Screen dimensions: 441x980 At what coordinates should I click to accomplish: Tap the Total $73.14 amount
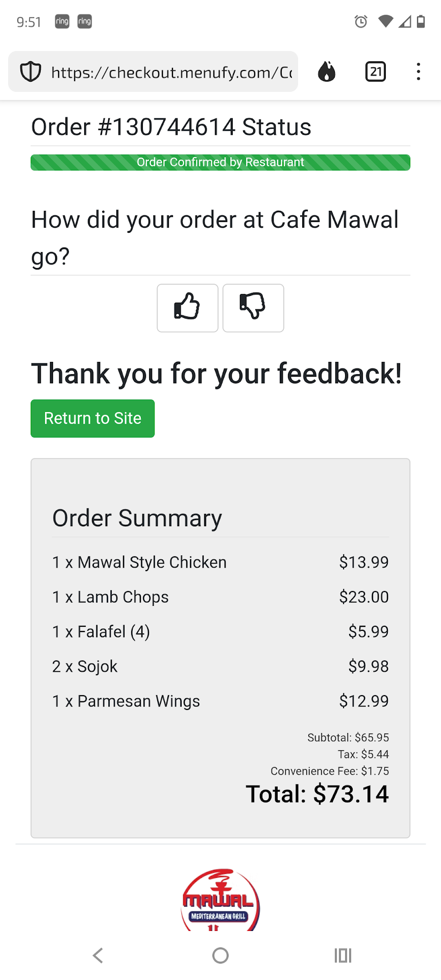[317, 794]
